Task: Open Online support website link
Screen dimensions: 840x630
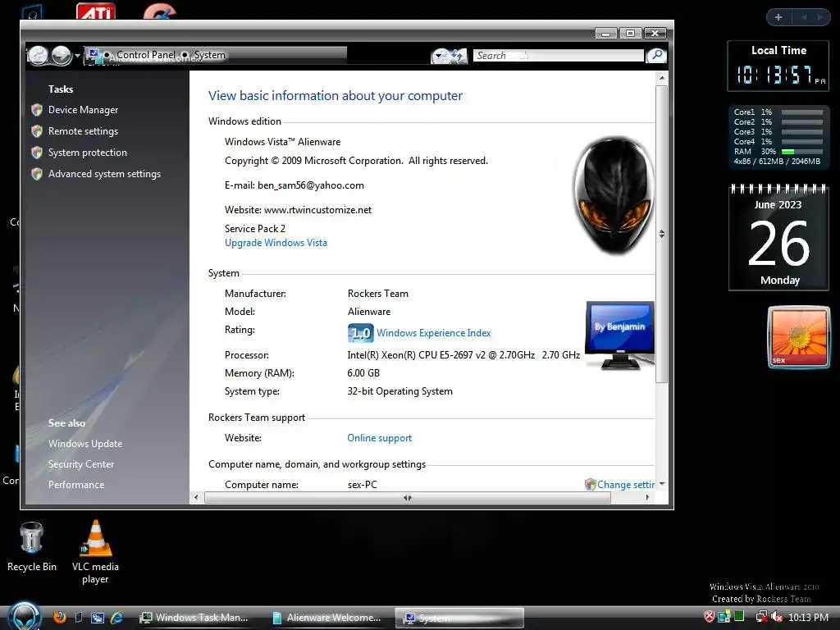Action: [379, 438]
